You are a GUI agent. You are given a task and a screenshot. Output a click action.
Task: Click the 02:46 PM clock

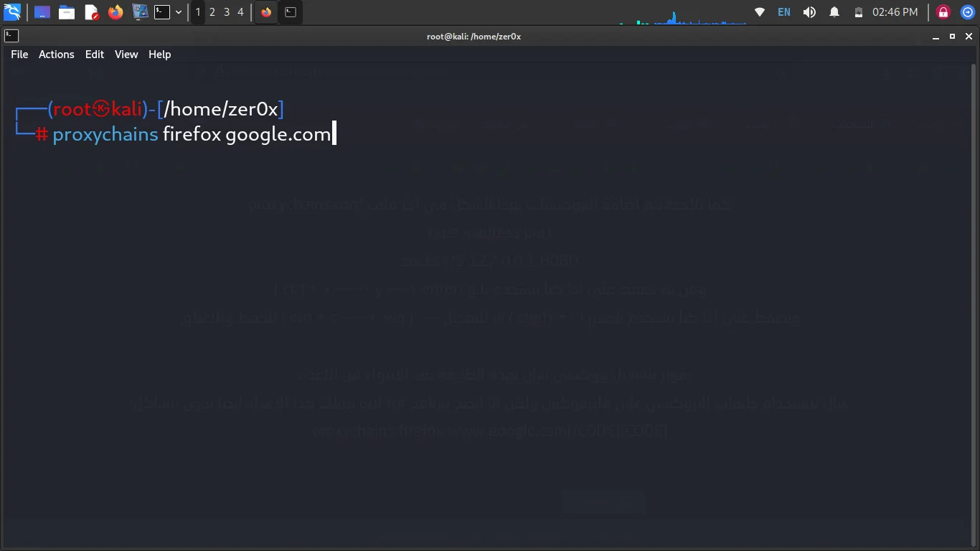(895, 12)
